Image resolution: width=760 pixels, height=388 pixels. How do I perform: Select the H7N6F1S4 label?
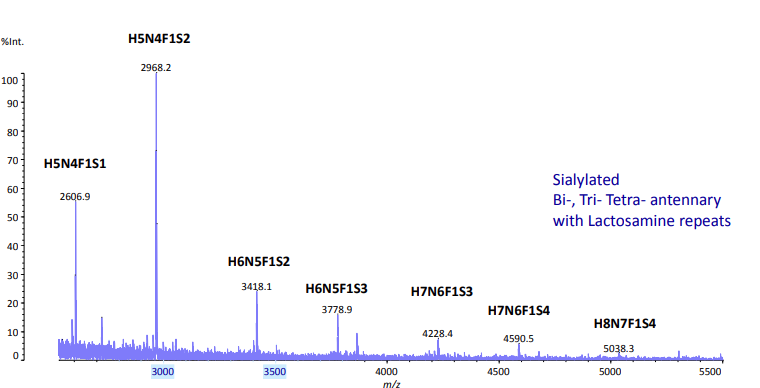click(519, 310)
